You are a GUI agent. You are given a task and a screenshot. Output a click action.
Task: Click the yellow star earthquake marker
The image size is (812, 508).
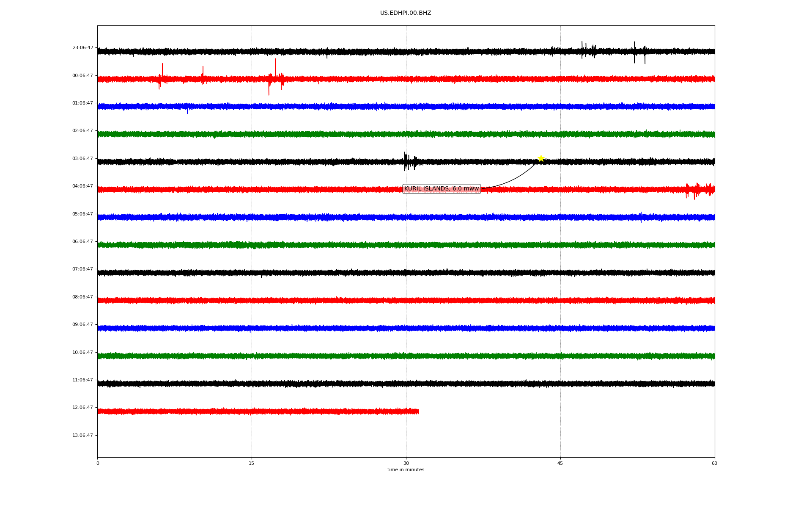(540, 158)
